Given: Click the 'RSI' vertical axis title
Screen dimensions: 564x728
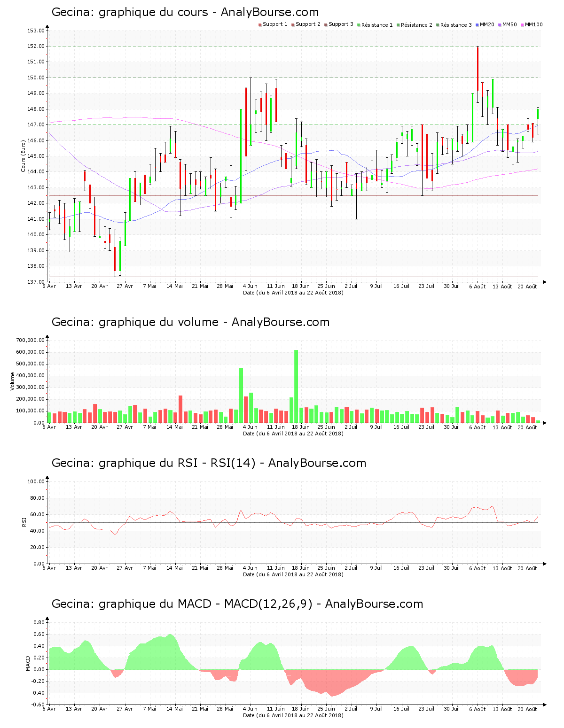Looking at the screenshot, I should click(x=24, y=522).
